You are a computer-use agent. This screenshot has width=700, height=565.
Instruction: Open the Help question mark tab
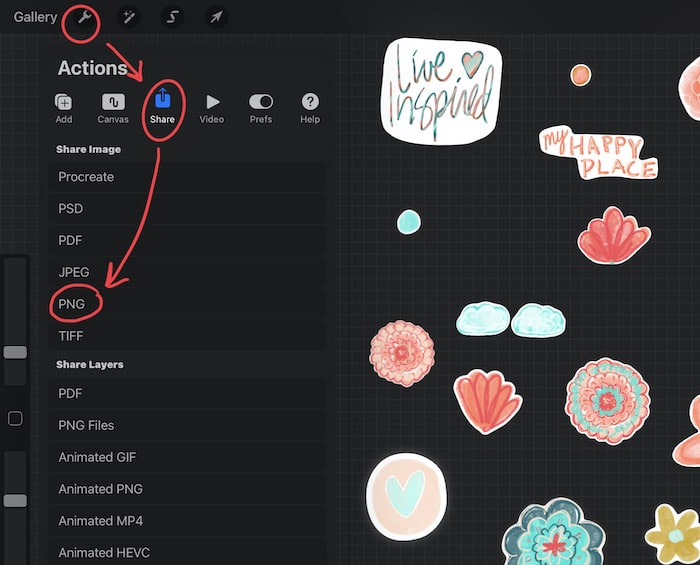click(310, 108)
